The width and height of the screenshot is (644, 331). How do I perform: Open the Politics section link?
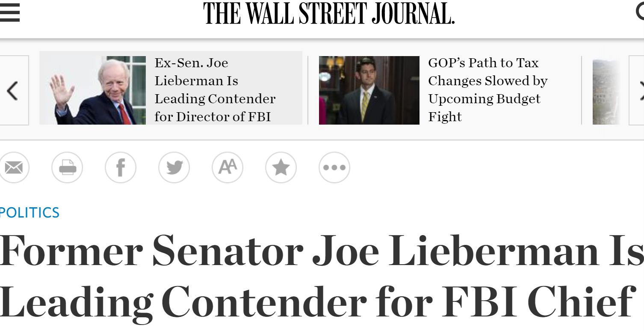pos(29,213)
